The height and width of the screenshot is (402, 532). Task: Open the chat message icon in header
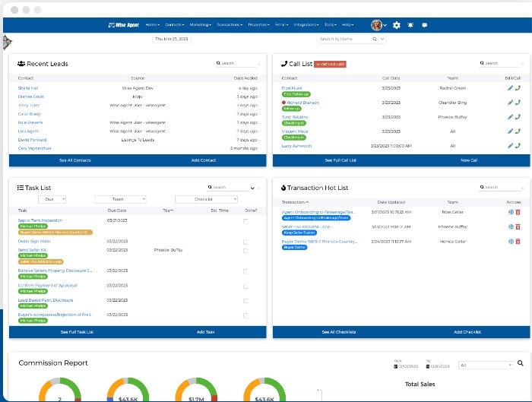424,25
